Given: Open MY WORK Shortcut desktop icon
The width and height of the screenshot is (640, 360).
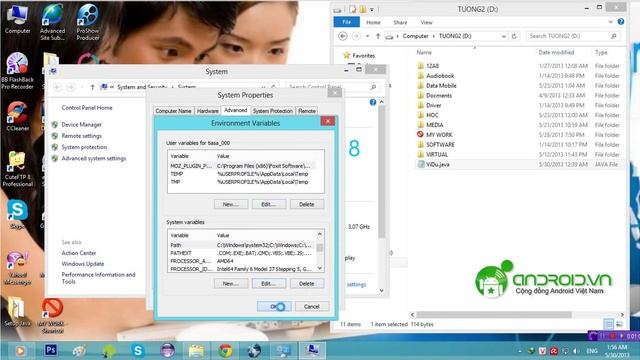Looking at the screenshot, I should tap(52, 315).
